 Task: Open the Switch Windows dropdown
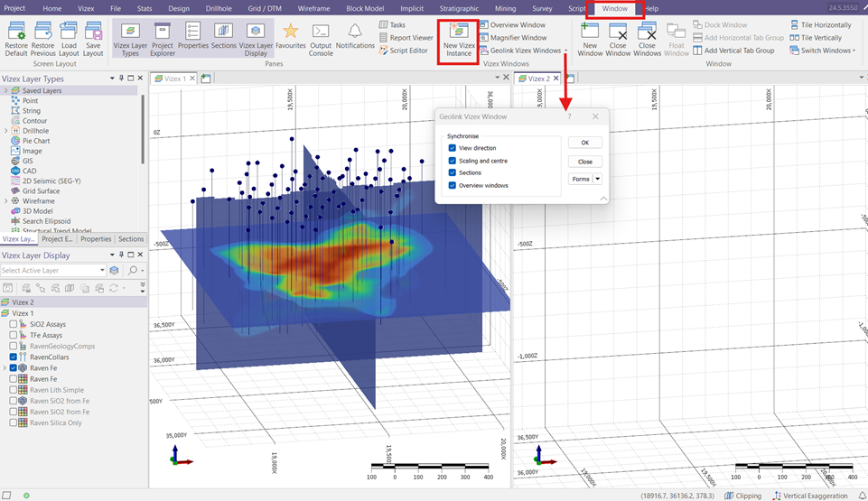coord(826,51)
